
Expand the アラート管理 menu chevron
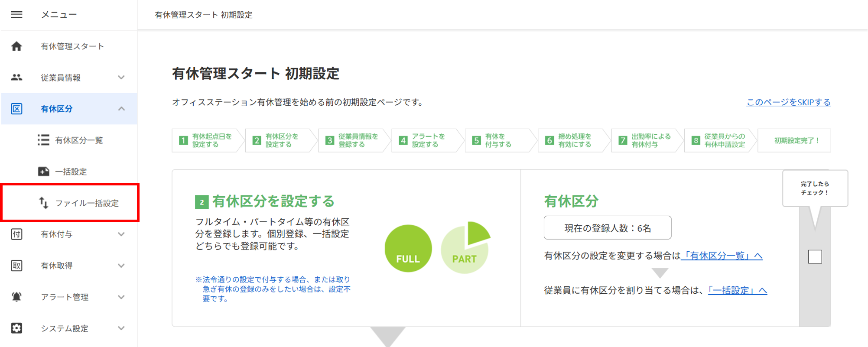(x=121, y=297)
